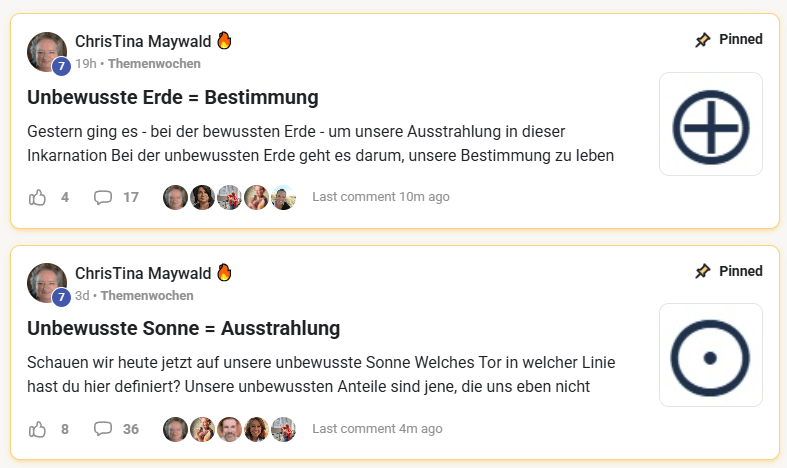Open the 'Unbewusste Erde = Bestimmung' title
The height and width of the screenshot is (468, 787).
click(172, 97)
